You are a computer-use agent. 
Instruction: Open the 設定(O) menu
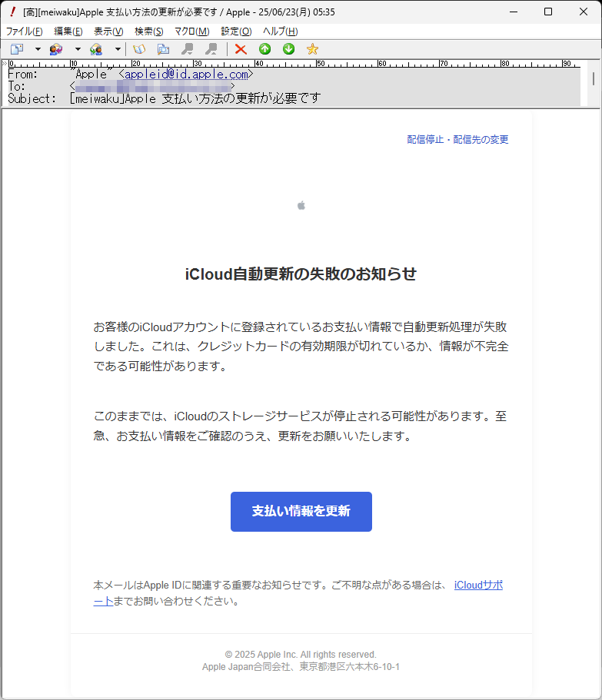236,32
